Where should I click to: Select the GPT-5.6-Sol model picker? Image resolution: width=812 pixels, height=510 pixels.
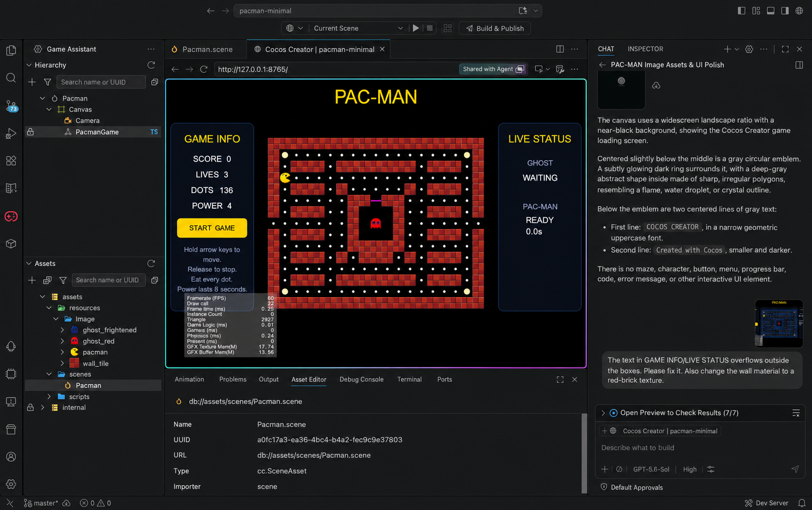(x=651, y=469)
